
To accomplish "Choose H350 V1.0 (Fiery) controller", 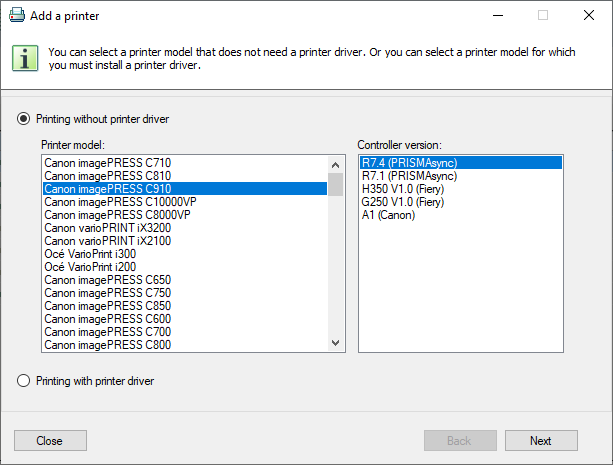I will [x=401, y=188].
